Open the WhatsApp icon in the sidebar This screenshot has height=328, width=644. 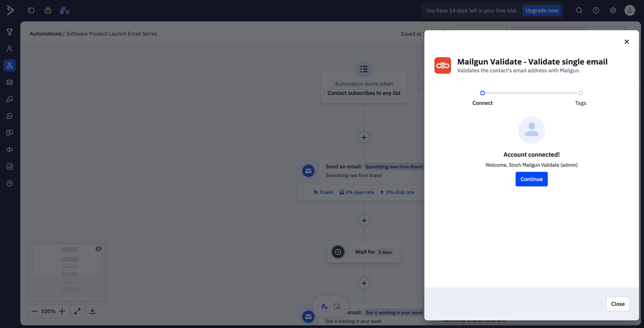10,116
